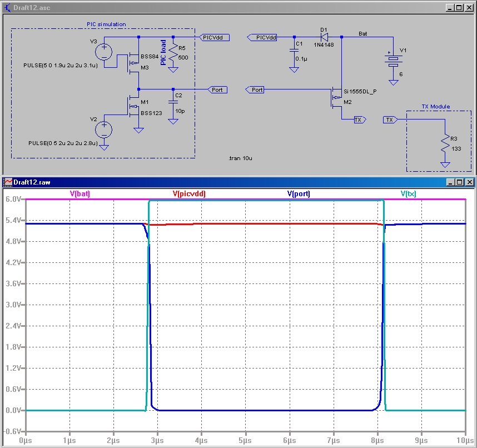The image size is (477, 448).
Task: Select the BSS123 MOSFET M1 symbol
Action: coord(133,107)
